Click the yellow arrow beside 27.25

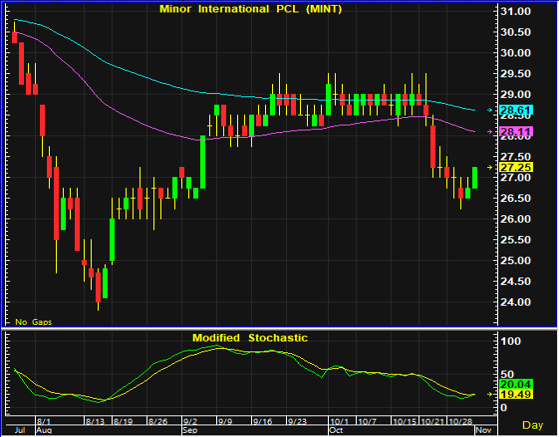(x=490, y=167)
